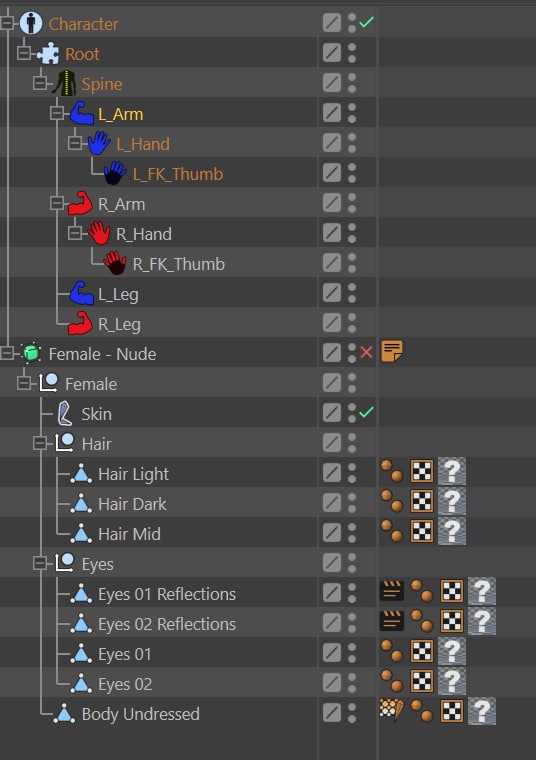Click the Spine component icon
Viewport: 536px width, 760px height.
point(64,83)
